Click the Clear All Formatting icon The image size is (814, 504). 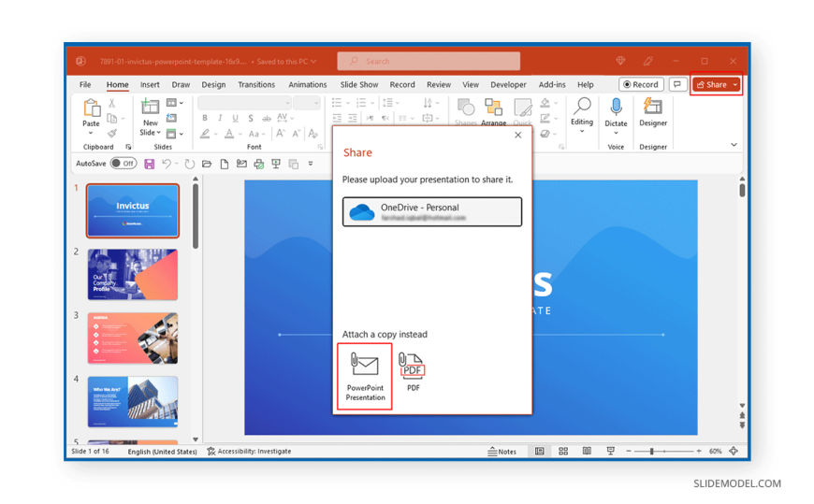tap(313, 134)
